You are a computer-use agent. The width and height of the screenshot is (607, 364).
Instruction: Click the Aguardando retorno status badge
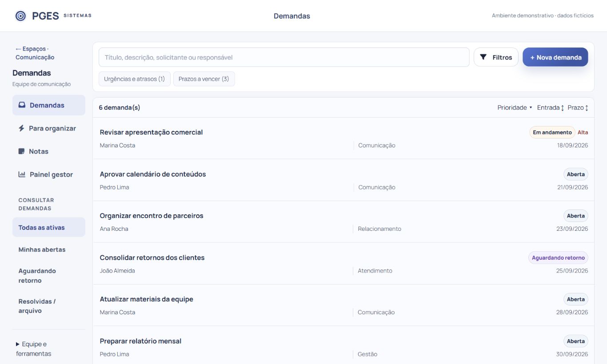(x=558, y=257)
